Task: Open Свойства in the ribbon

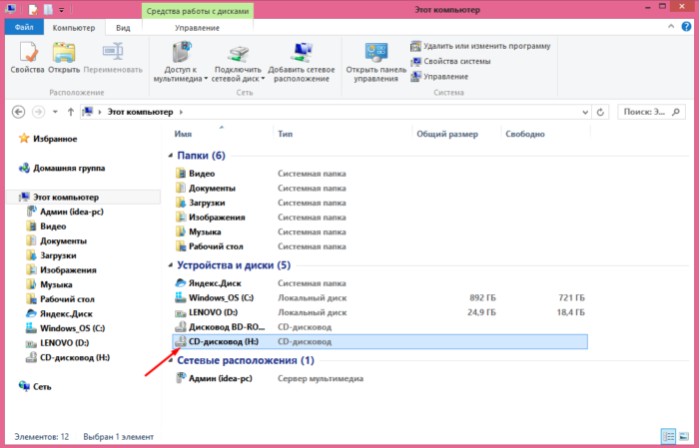Action: 28,58
